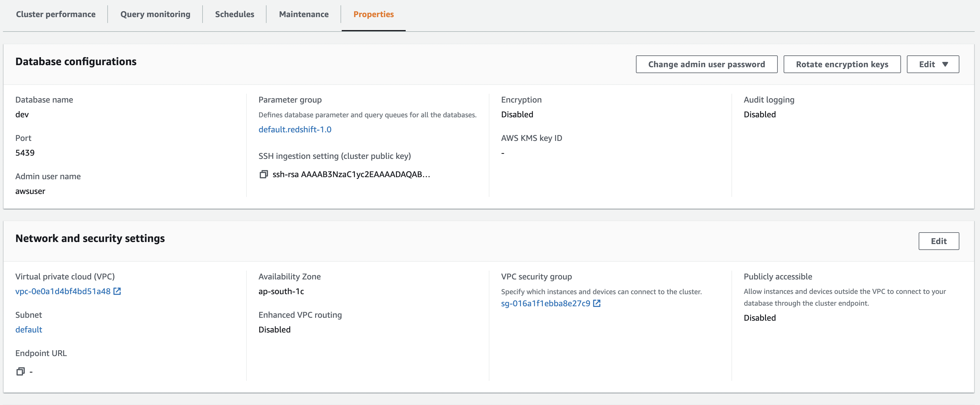
Task: Follow the default subnet link
Action: tap(29, 330)
